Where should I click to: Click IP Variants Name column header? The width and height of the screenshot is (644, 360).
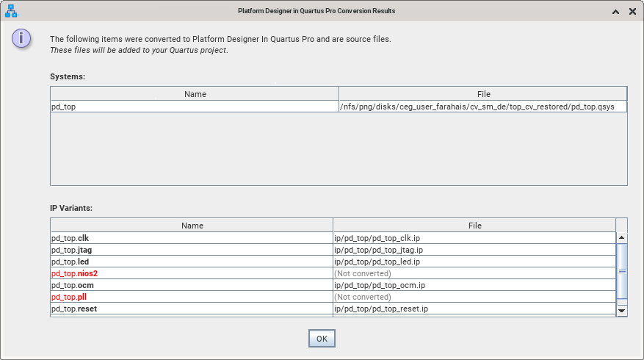tap(192, 226)
